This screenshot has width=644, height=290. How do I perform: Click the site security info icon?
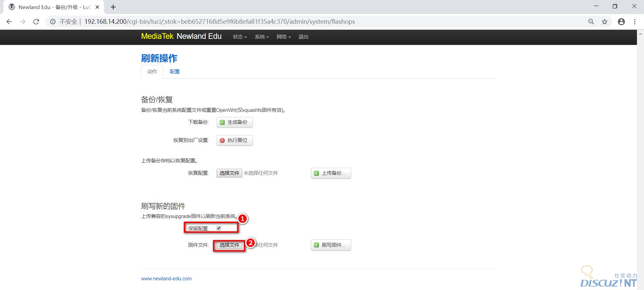53,22
